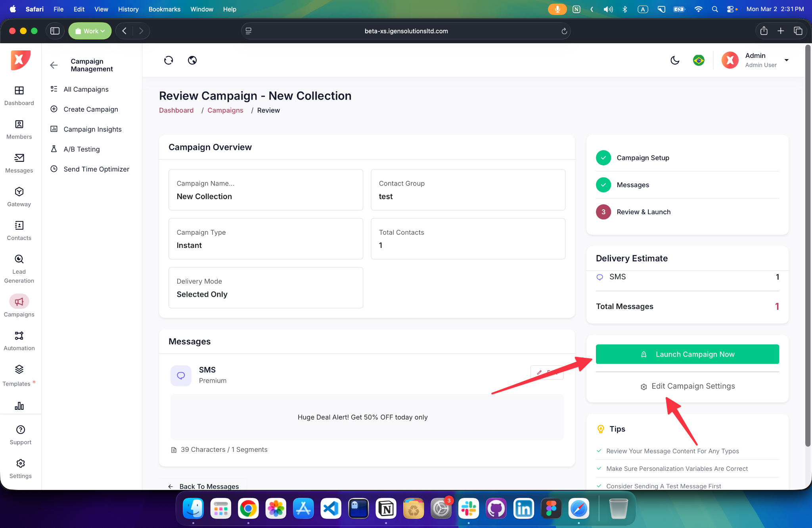Select A/B Testing menu item
The image size is (812, 528).
point(82,149)
